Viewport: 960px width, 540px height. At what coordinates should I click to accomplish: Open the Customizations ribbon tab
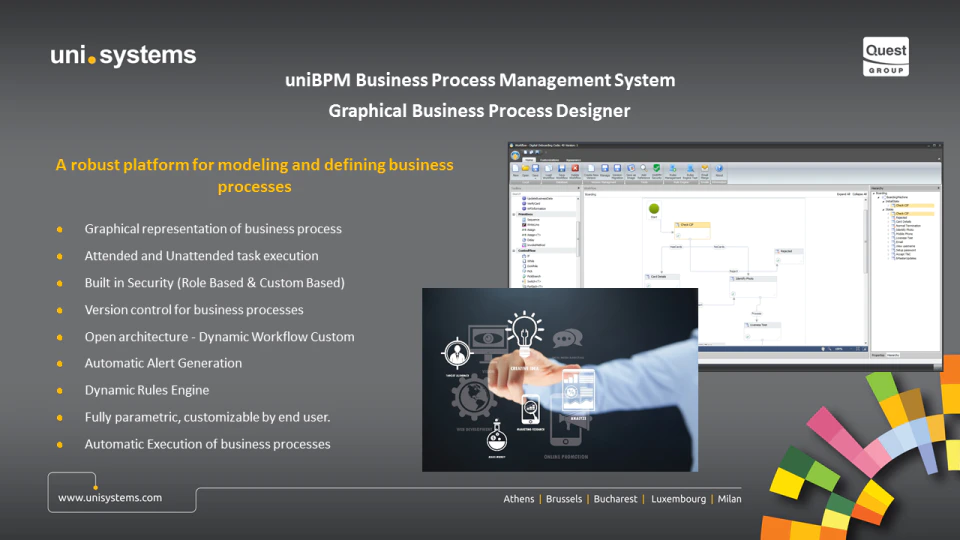[549, 160]
